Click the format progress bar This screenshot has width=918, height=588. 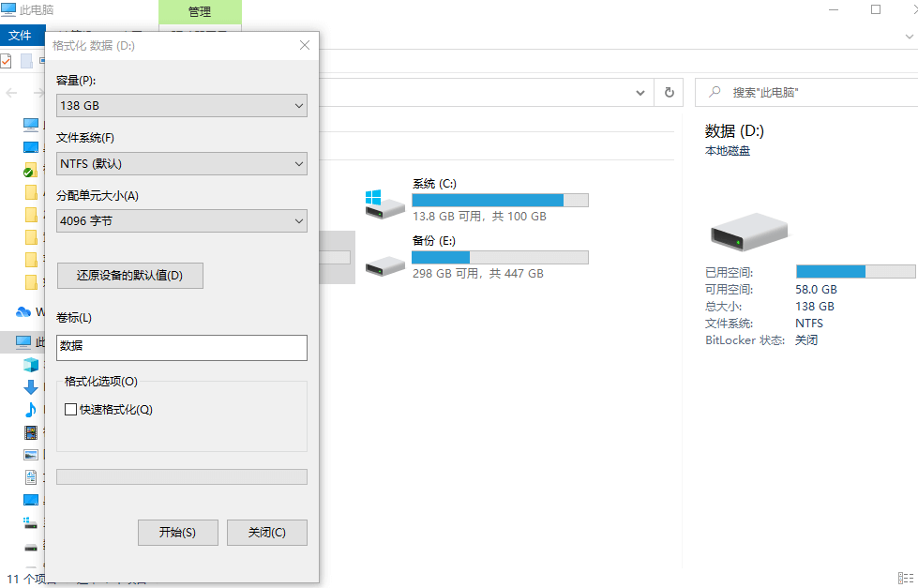182,476
